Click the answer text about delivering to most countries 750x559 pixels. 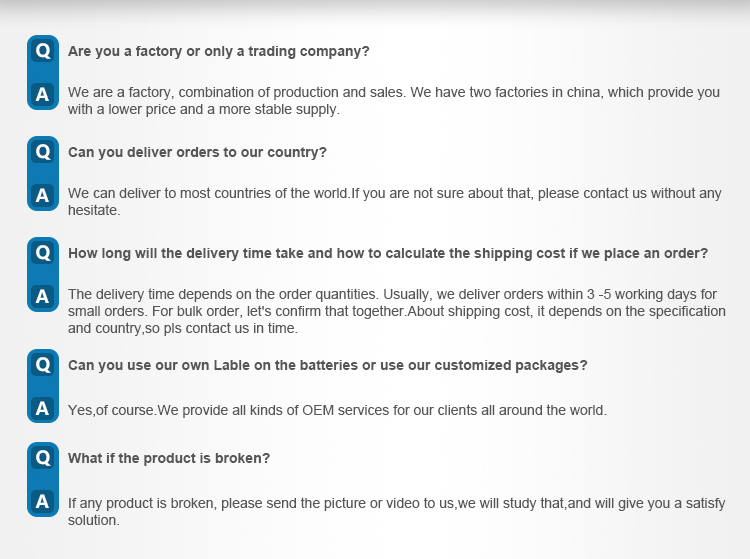coord(395,201)
